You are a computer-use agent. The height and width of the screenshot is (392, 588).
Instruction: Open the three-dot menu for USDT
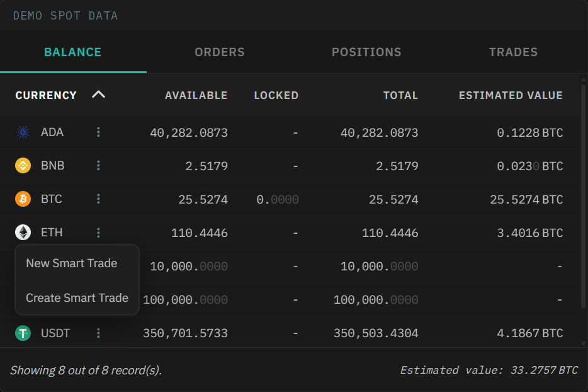click(98, 333)
